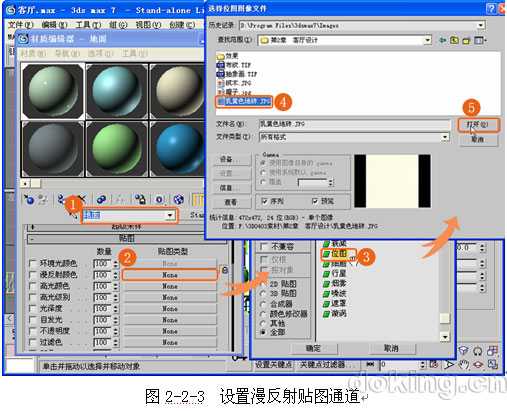Click pick material eyedropper icon
Screen dimensions: 507x411
pos(74,216)
